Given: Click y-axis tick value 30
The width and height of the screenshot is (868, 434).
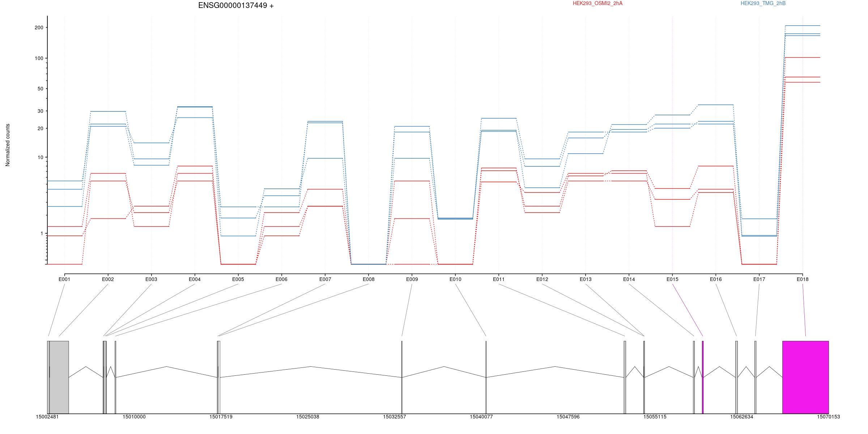Looking at the screenshot, I should click(x=41, y=111).
